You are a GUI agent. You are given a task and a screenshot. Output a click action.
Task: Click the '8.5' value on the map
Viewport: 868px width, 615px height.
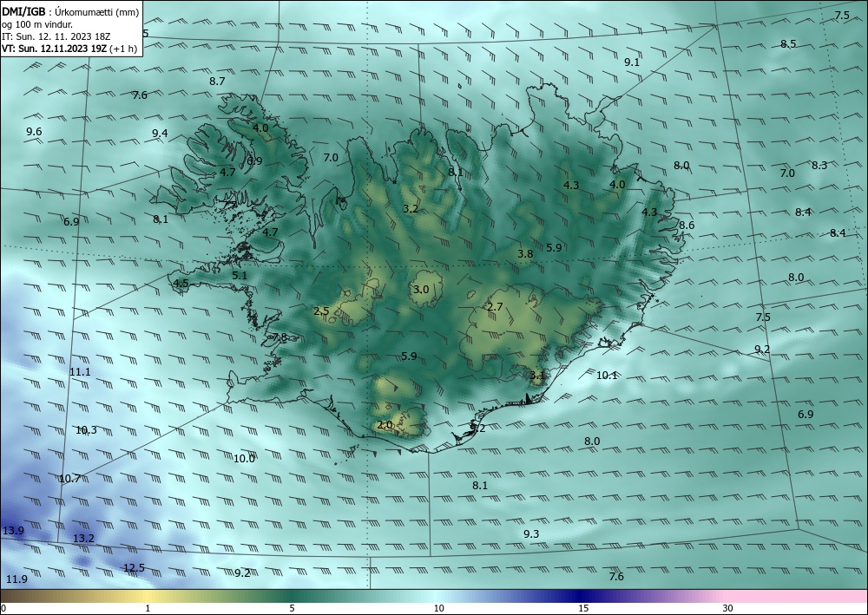coord(788,44)
